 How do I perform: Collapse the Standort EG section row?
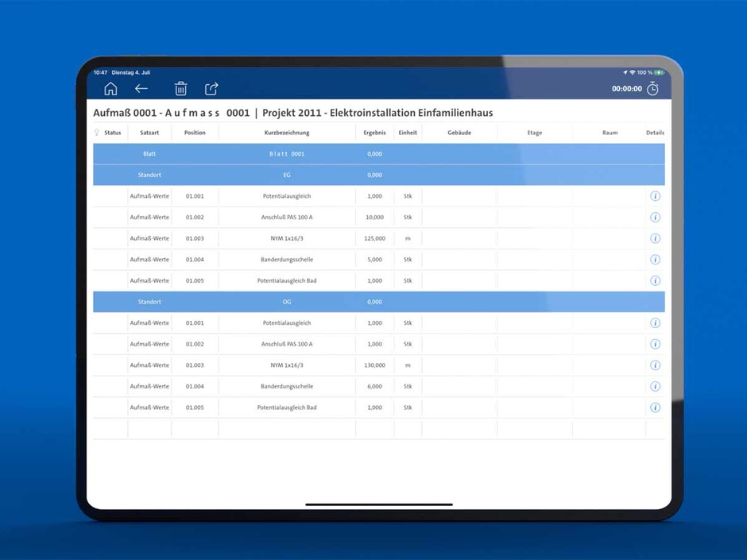[x=149, y=175]
